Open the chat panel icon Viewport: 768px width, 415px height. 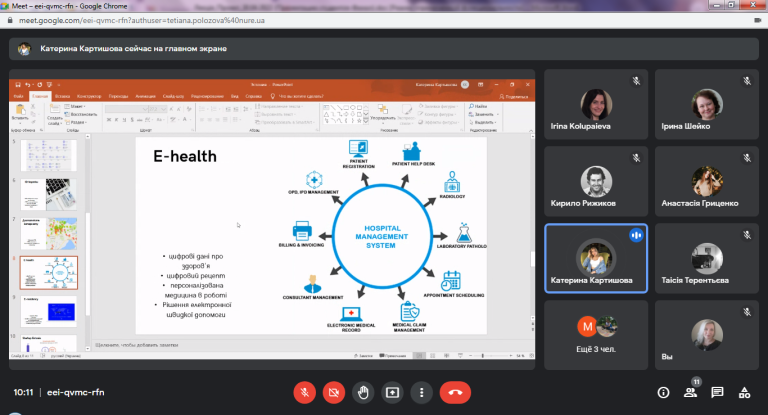(x=717, y=392)
